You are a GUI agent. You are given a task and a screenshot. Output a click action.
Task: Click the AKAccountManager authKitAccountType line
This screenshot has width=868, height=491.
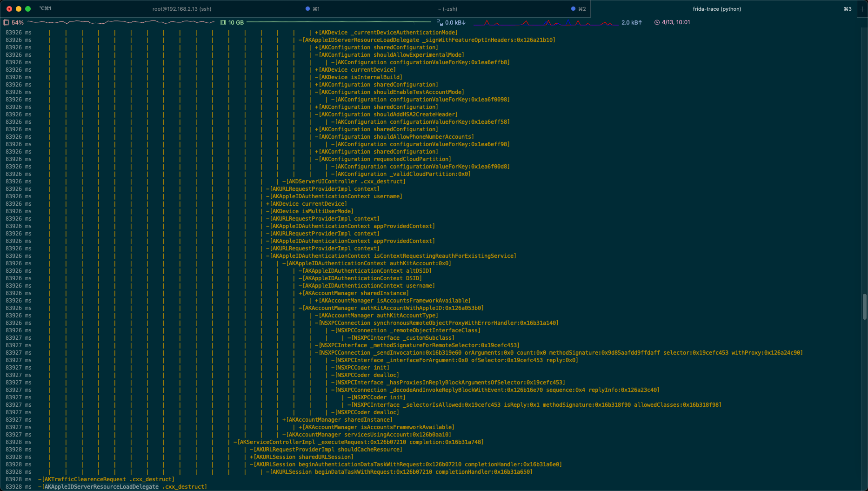click(x=376, y=316)
